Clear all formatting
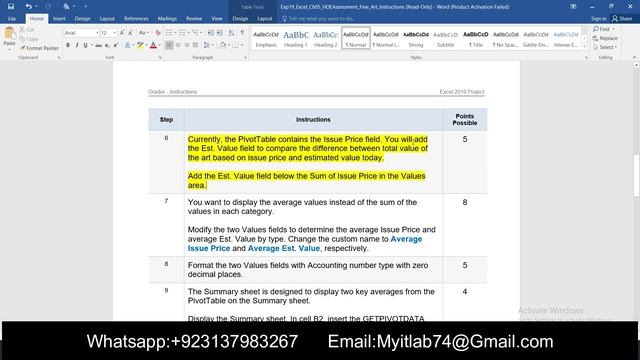 pyautogui.click(x=158, y=33)
